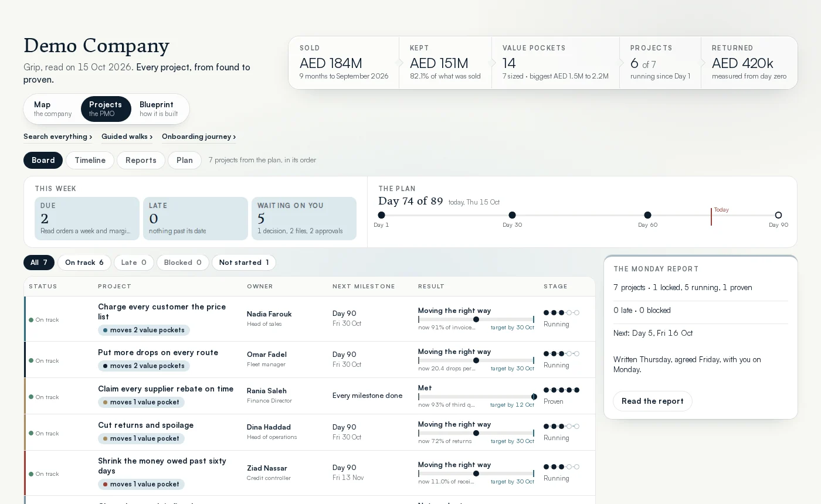
Task: Open the Blueprint tab
Action: click(x=159, y=109)
